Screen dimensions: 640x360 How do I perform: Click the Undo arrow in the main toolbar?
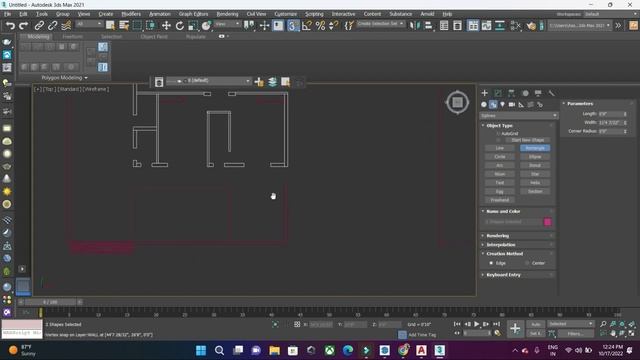point(10,26)
